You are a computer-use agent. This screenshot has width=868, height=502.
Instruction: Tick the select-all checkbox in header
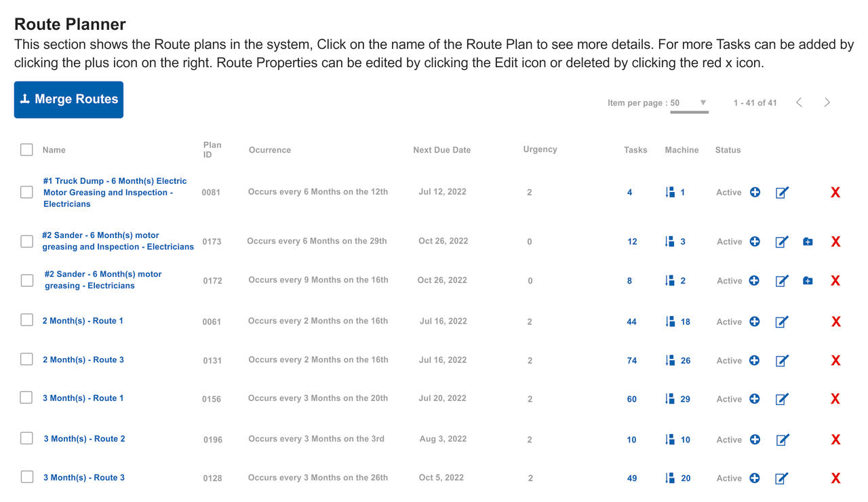pyautogui.click(x=26, y=150)
